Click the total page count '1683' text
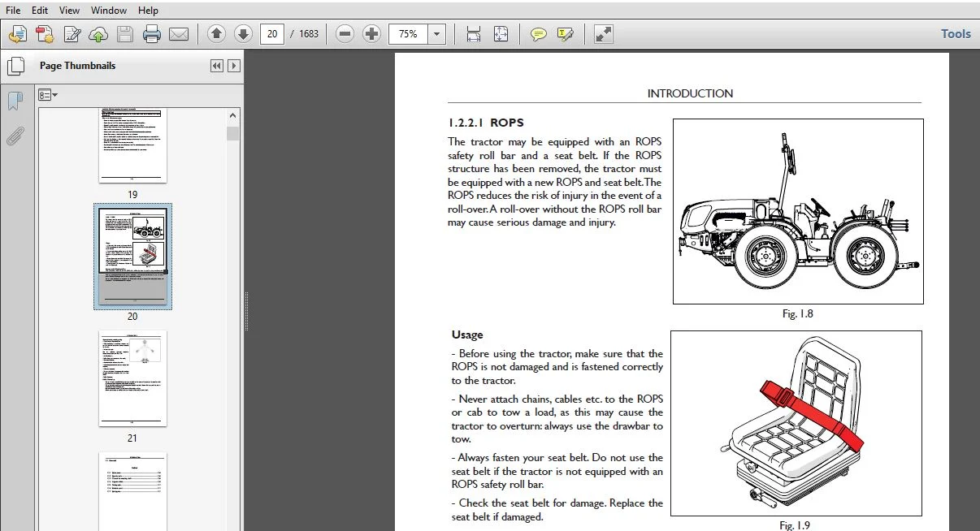Screen dimensions: 980x531 309,34
